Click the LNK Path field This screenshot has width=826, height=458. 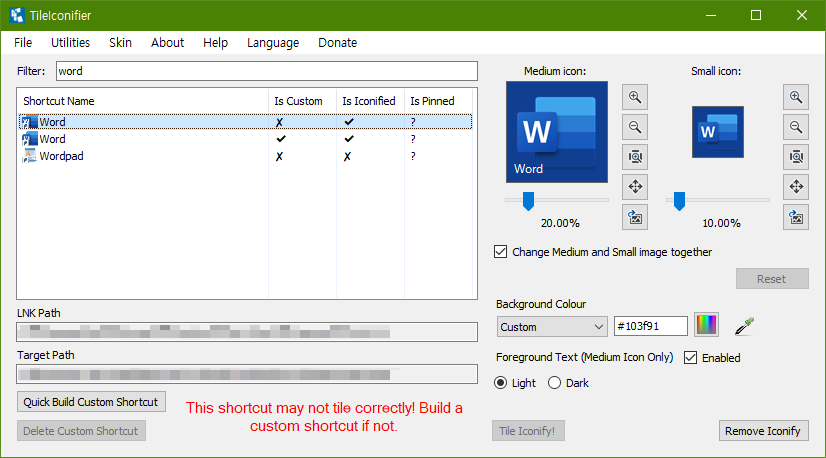click(x=247, y=332)
